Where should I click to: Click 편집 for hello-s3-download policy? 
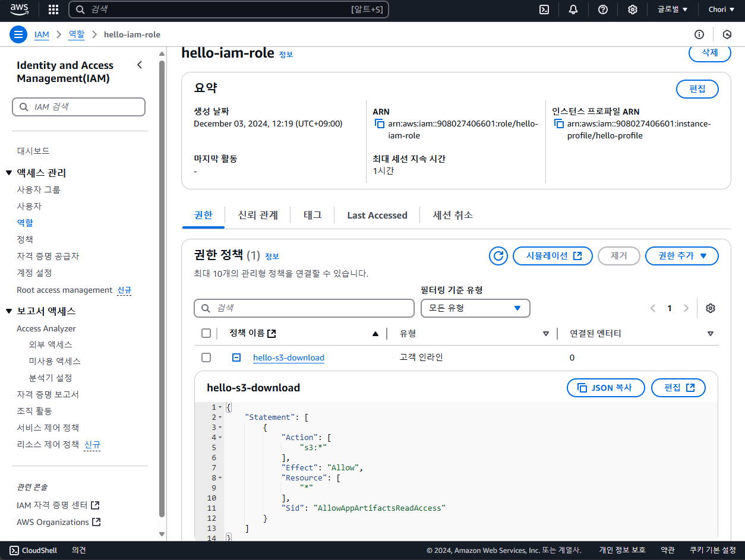click(678, 388)
